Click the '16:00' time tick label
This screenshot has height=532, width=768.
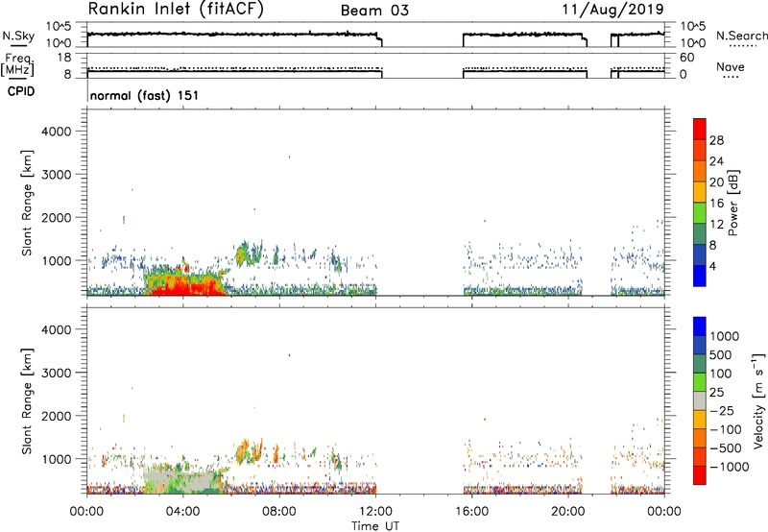pos(471,512)
